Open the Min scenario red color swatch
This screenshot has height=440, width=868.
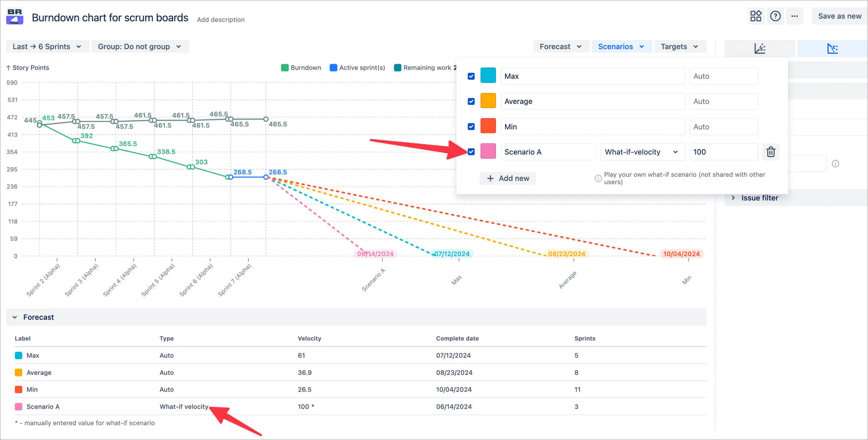coord(488,126)
